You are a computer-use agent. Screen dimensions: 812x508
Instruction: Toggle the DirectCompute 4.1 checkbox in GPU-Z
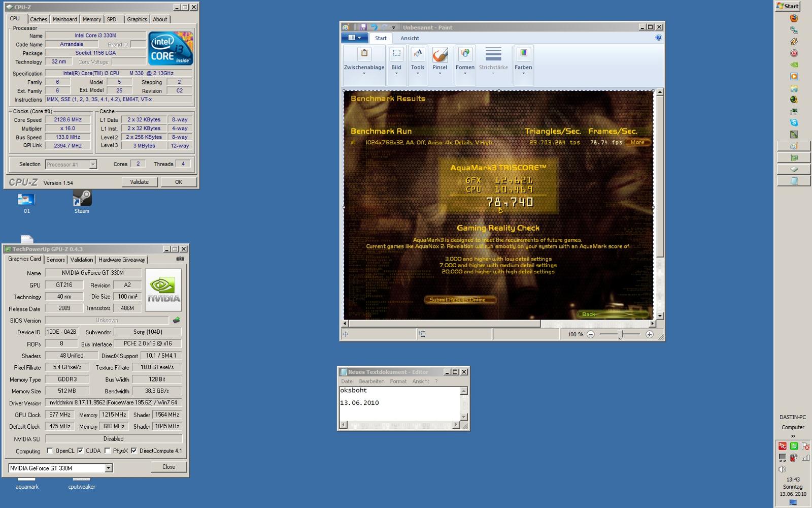[134, 451]
